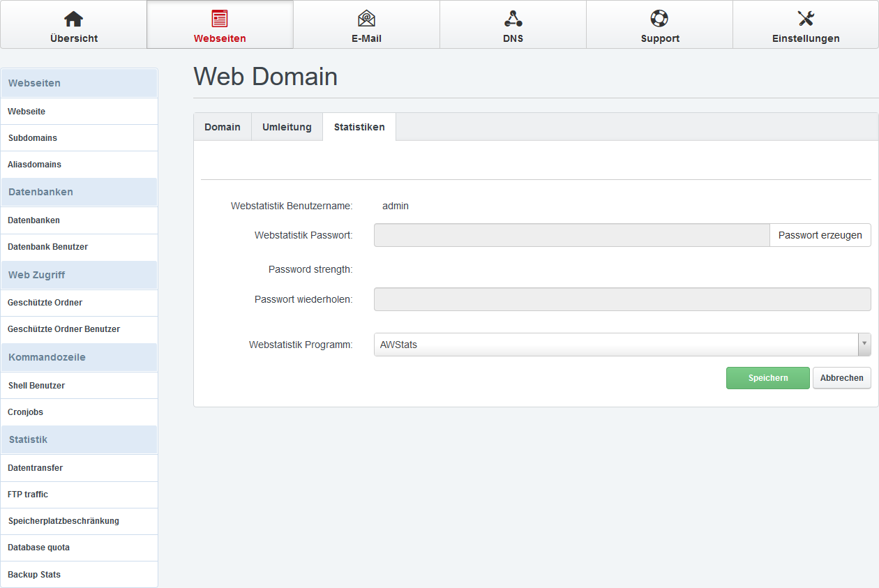The width and height of the screenshot is (879, 588).
Task: Generate password with Passwort erzeugen
Action: click(x=820, y=235)
